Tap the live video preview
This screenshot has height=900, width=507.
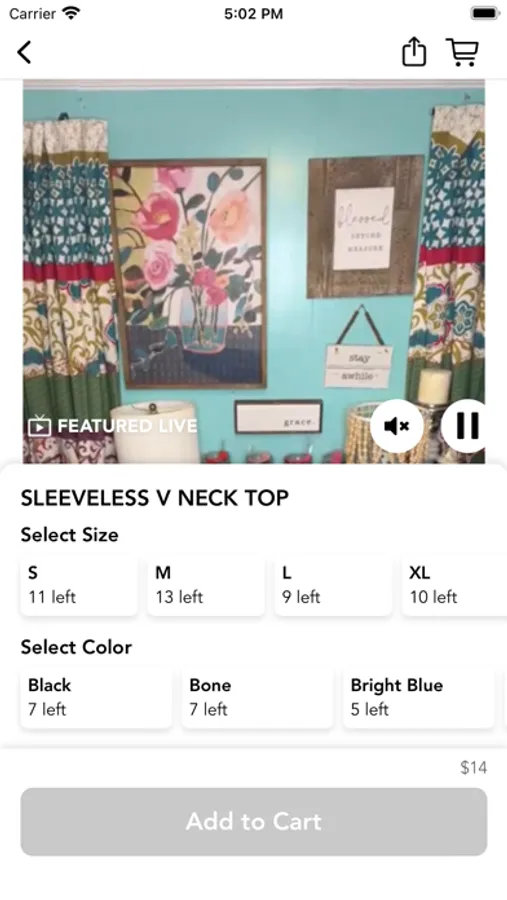(x=254, y=271)
